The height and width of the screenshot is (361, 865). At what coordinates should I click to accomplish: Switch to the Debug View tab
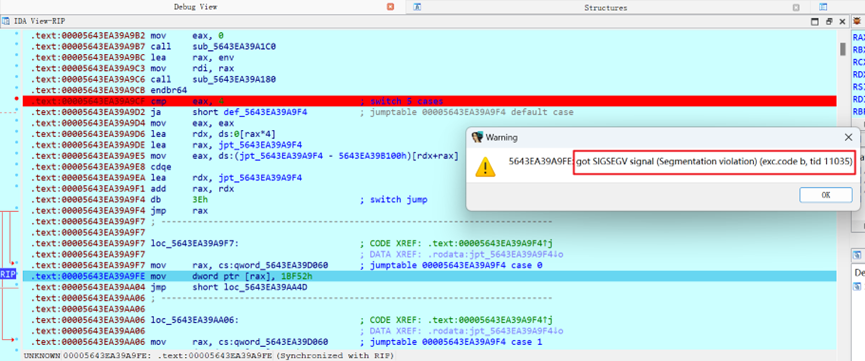[195, 7]
